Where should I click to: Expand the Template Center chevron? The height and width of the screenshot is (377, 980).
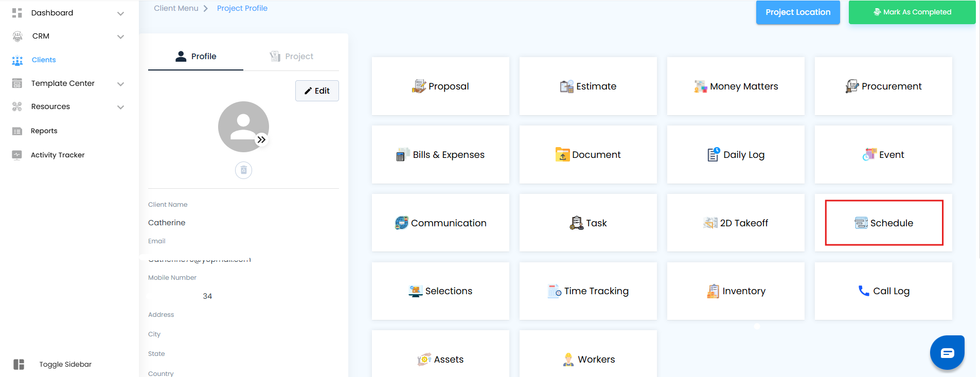(x=121, y=84)
